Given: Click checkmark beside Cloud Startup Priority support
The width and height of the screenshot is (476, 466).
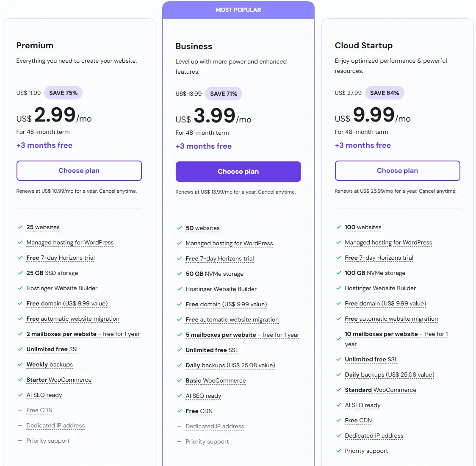Looking at the screenshot, I should pos(338,451).
